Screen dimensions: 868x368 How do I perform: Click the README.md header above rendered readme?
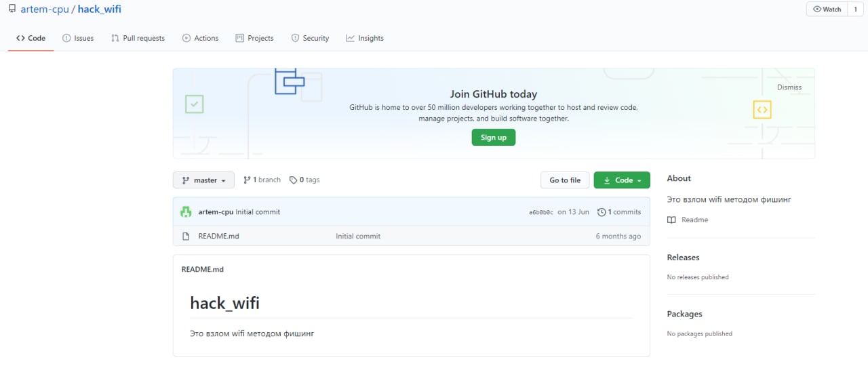203,269
